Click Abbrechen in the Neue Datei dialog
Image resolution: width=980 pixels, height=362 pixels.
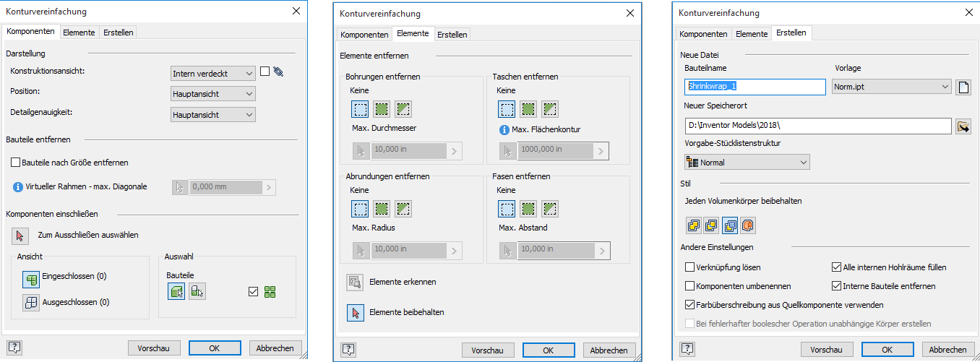[x=947, y=350]
